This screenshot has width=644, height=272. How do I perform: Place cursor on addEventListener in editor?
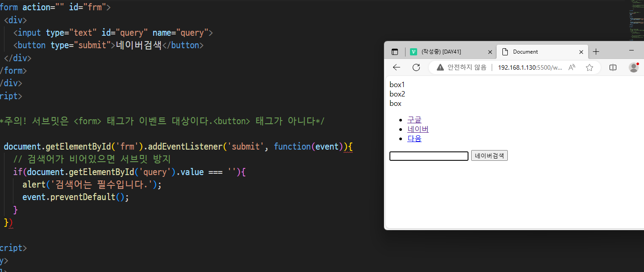coord(185,146)
